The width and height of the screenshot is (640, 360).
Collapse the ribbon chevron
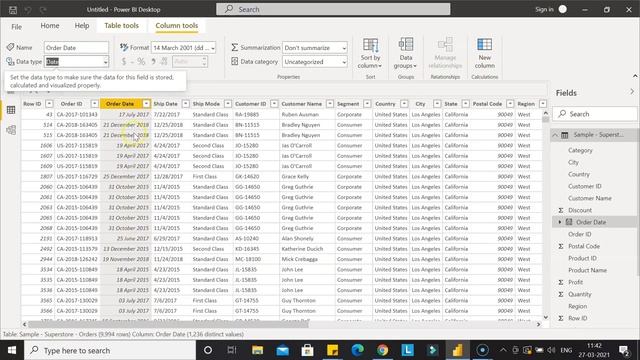click(x=635, y=76)
